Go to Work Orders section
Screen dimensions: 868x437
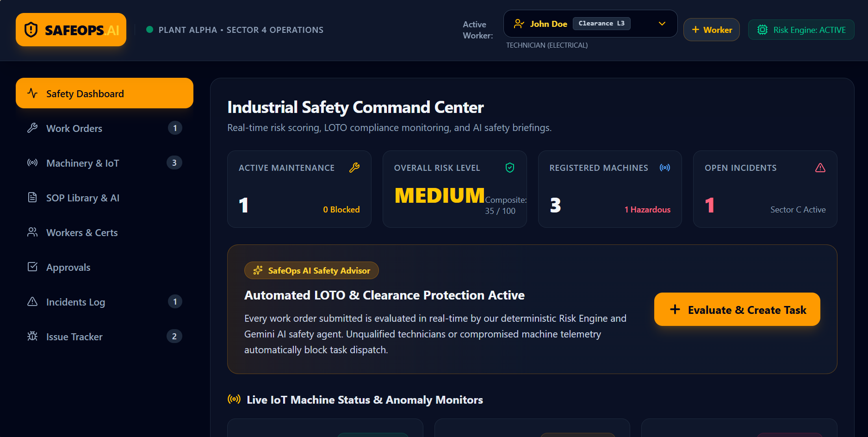[105, 128]
